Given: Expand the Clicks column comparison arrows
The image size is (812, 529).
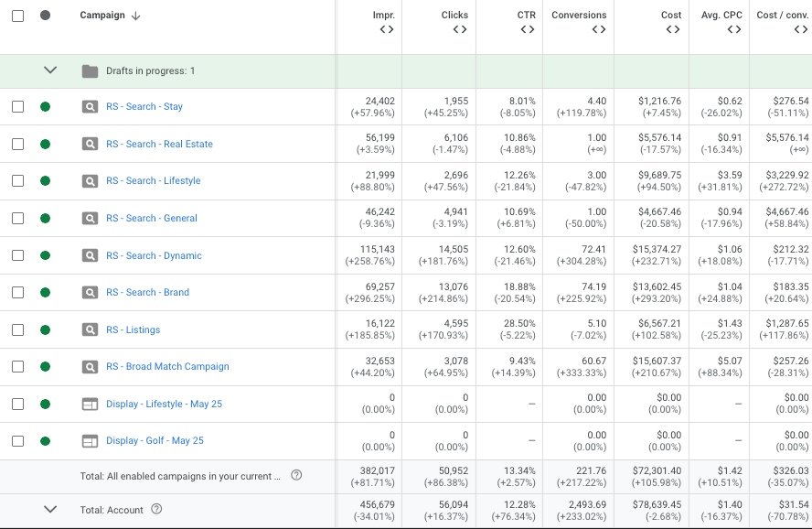Looking at the screenshot, I should click(460, 29).
